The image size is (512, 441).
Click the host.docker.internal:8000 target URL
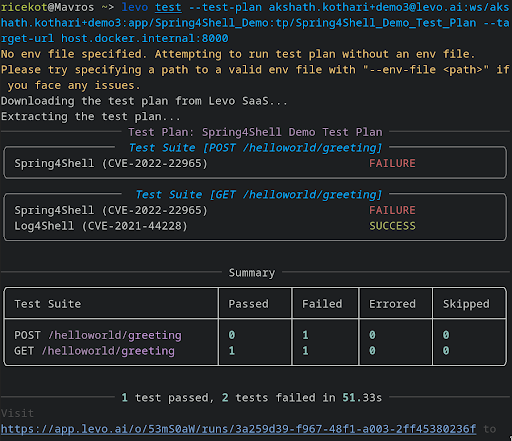[x=145, y=38]
